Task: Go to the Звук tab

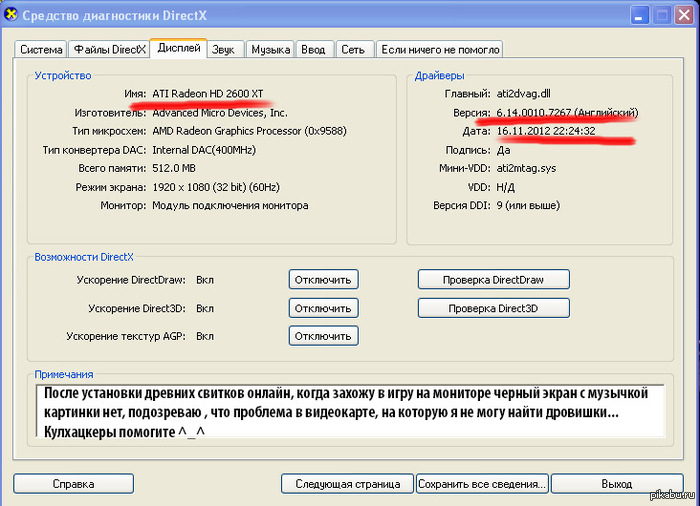Action: click(x=225, y=49)
